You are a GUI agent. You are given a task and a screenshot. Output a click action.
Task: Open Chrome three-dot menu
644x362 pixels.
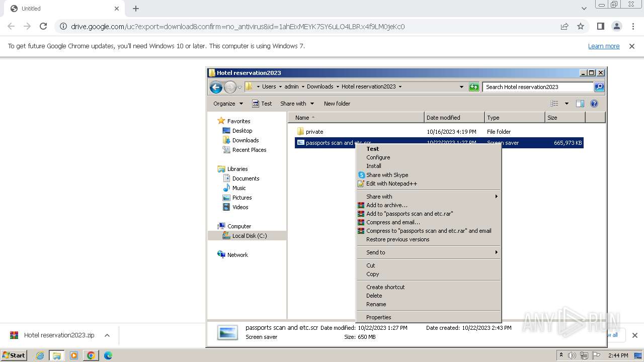click(633, 27)
